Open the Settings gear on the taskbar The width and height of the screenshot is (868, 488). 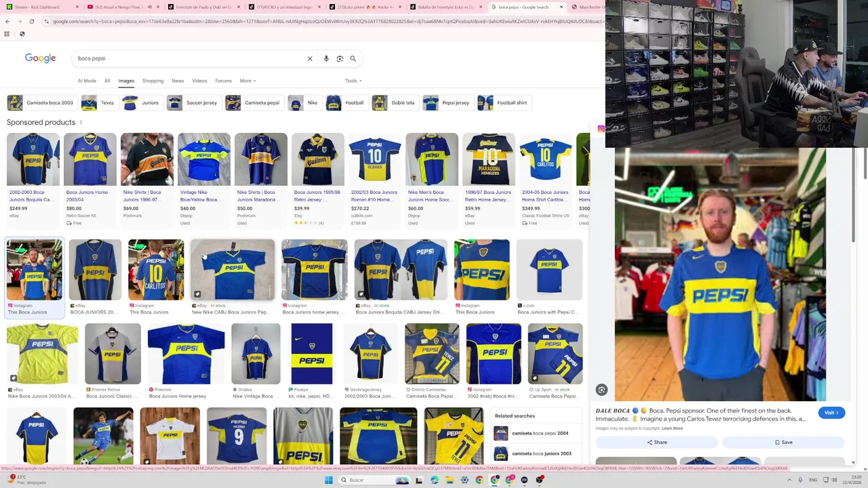(465, 480)
